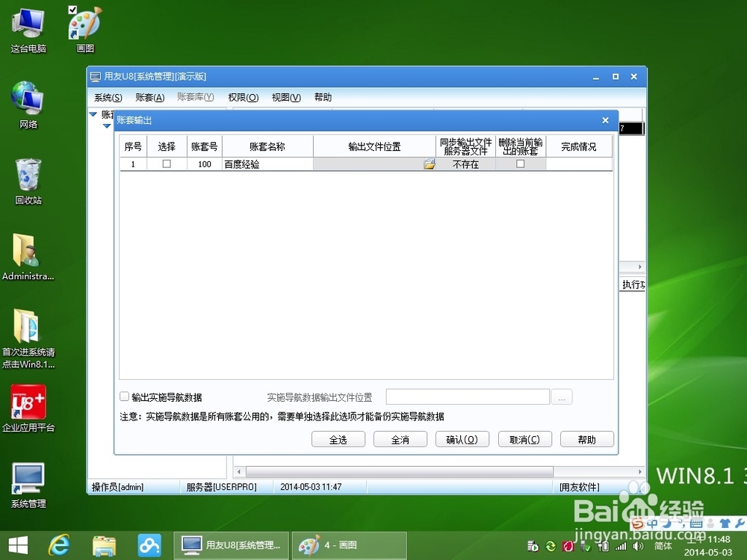
Task: Open the 画图 desktop shortcut
Action: coord(85,30)
